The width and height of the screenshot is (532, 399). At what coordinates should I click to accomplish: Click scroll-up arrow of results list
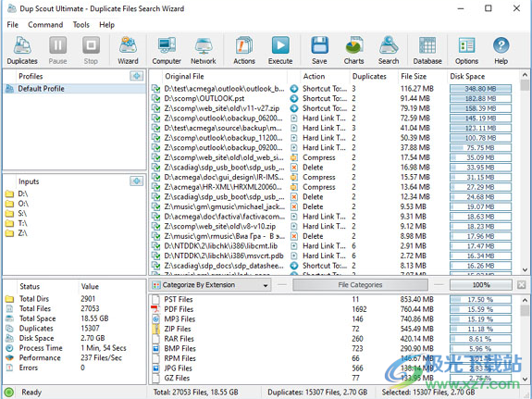pos(525,75)
